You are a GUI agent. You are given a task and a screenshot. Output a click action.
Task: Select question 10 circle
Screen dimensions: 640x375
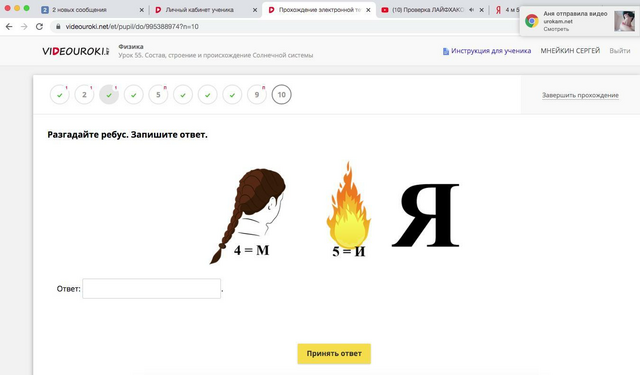282,95
